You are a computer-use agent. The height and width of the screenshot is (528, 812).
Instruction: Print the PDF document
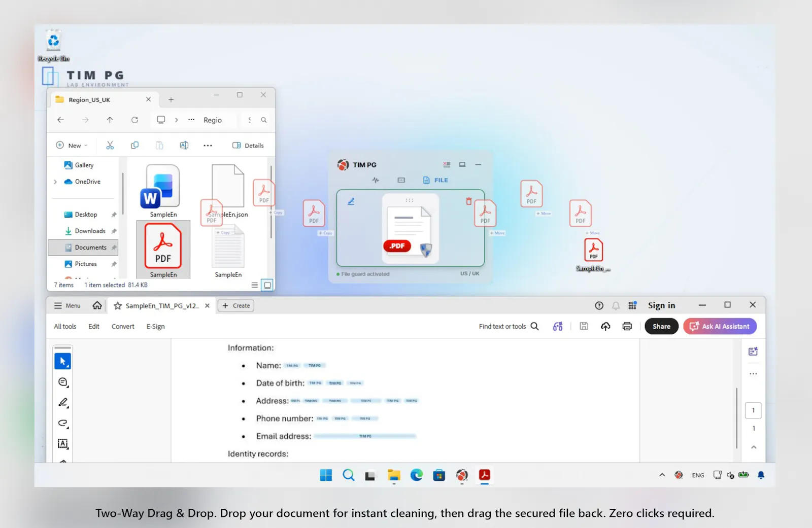(627, 327)
